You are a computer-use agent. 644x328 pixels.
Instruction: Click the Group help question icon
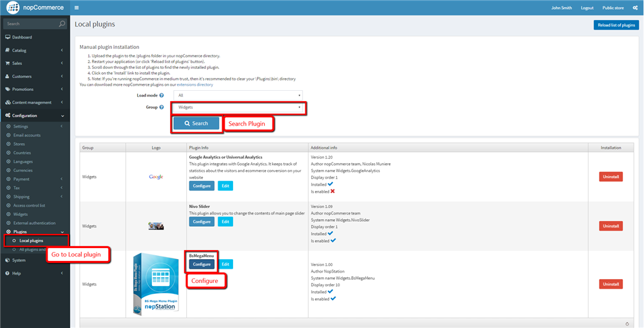[x=162, y=107]
